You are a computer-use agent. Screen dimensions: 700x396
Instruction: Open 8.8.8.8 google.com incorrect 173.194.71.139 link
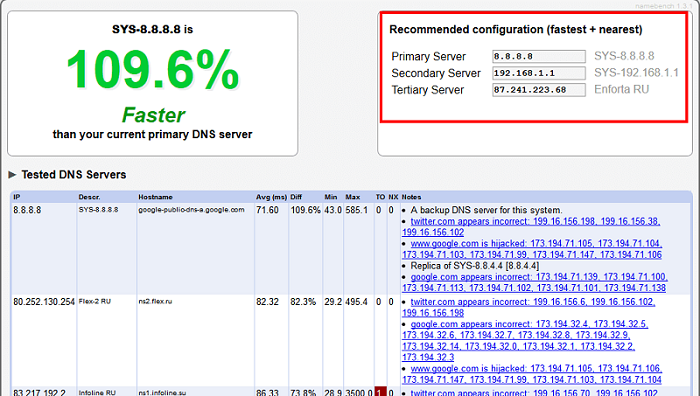click(x=534, y=283)
